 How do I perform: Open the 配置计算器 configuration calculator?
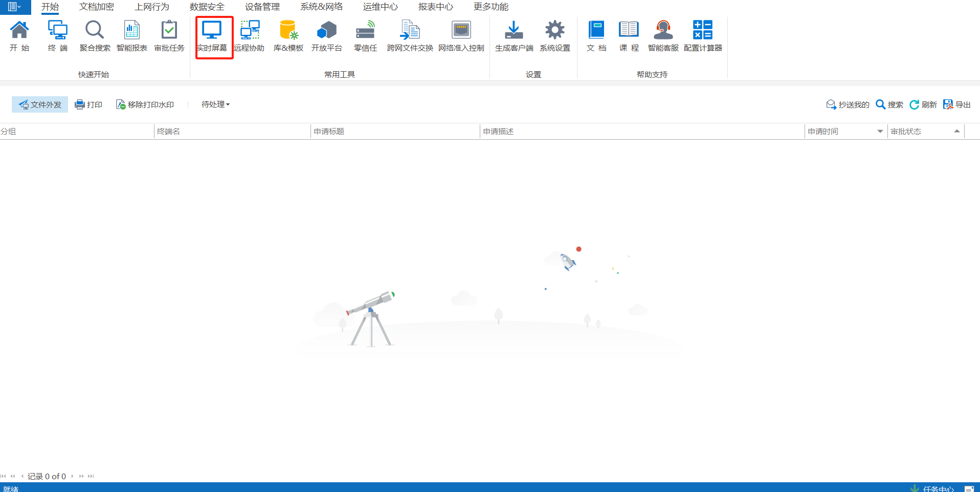(703, 36)
